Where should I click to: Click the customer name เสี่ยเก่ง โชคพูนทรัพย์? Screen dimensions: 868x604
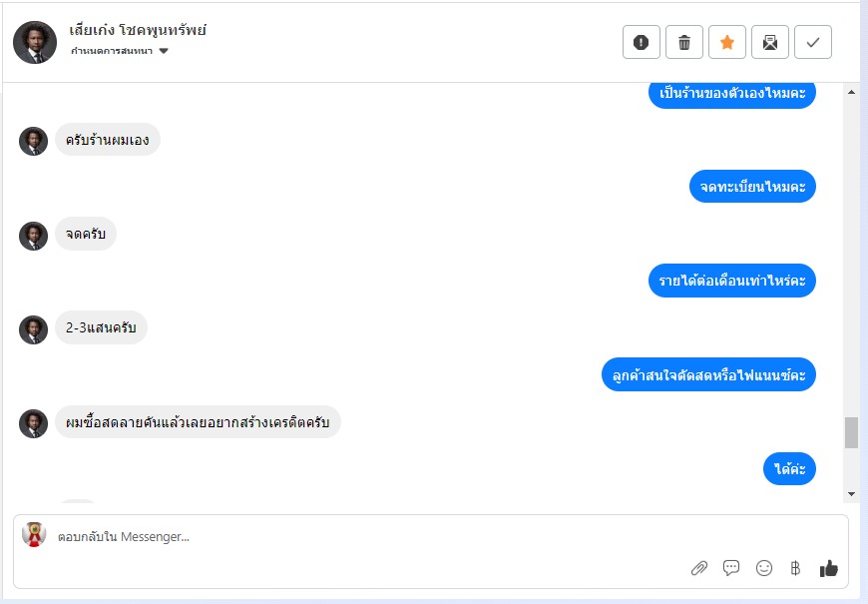click(x=138, y=31)
